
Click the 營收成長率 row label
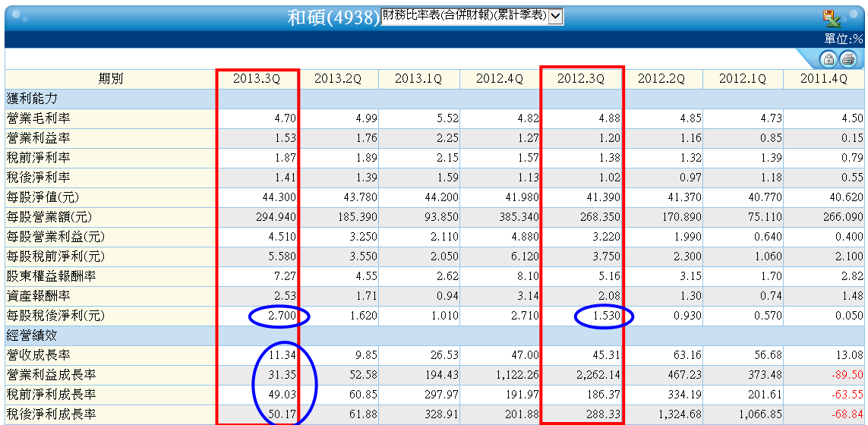(38, 356)
